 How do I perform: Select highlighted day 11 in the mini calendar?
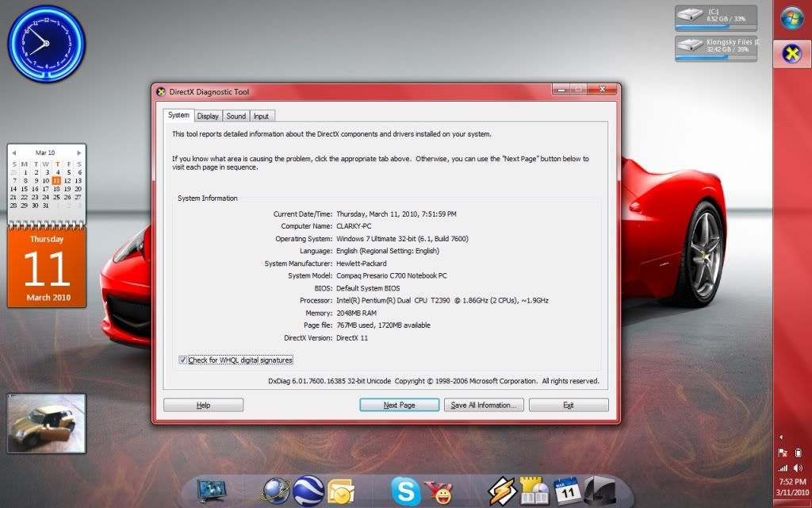click(56, 180)
